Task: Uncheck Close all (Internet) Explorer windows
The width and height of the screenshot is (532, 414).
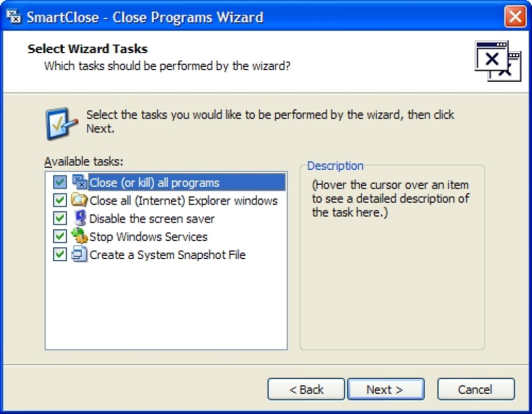Action: click(60, 200)
